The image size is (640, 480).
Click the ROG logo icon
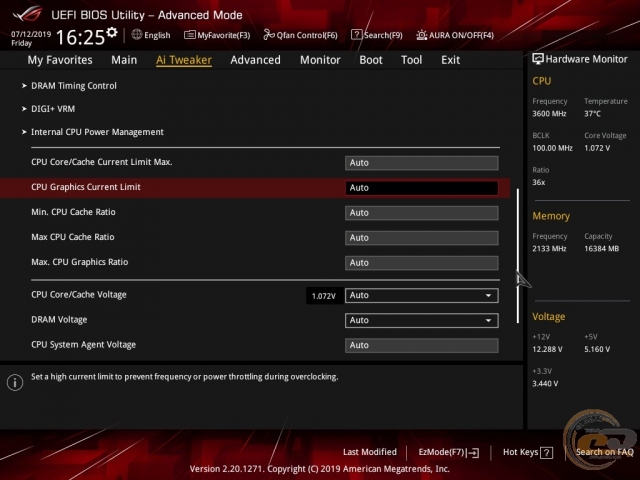pyautogui.click(x=27, y=13)
